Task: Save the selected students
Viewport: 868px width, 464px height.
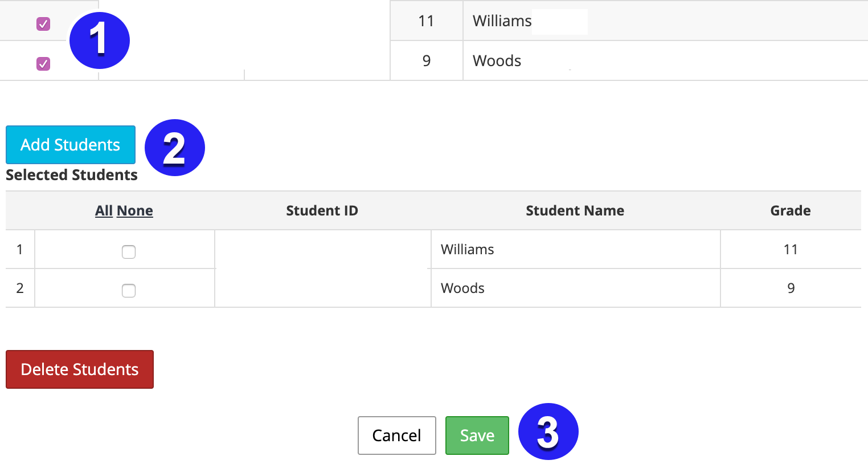Action: [477, 435]
